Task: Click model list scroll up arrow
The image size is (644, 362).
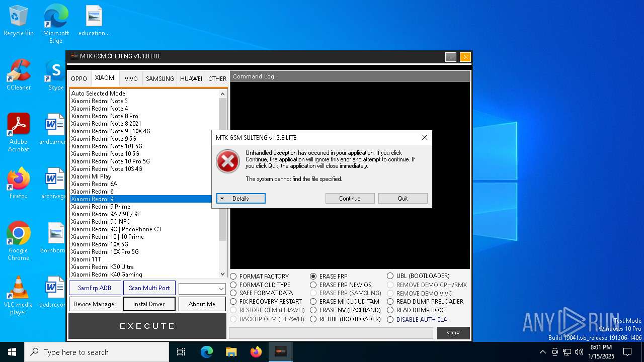Action: (223, 94)
